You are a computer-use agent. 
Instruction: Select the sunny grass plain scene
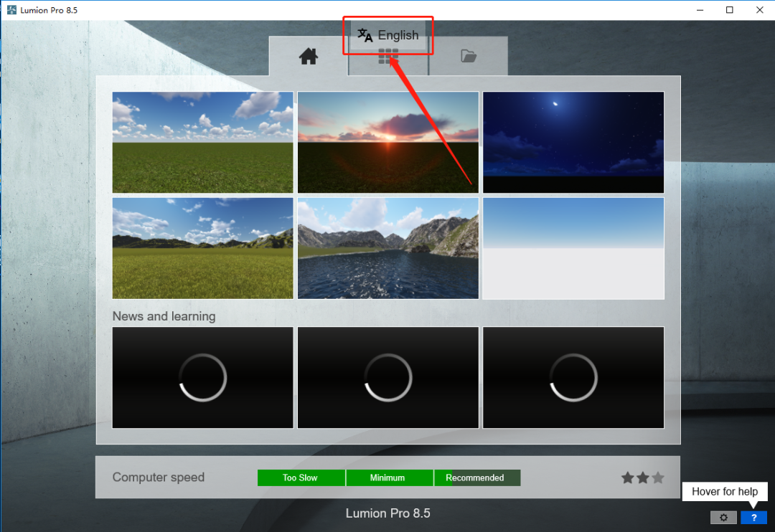click(x=202, y=142)
